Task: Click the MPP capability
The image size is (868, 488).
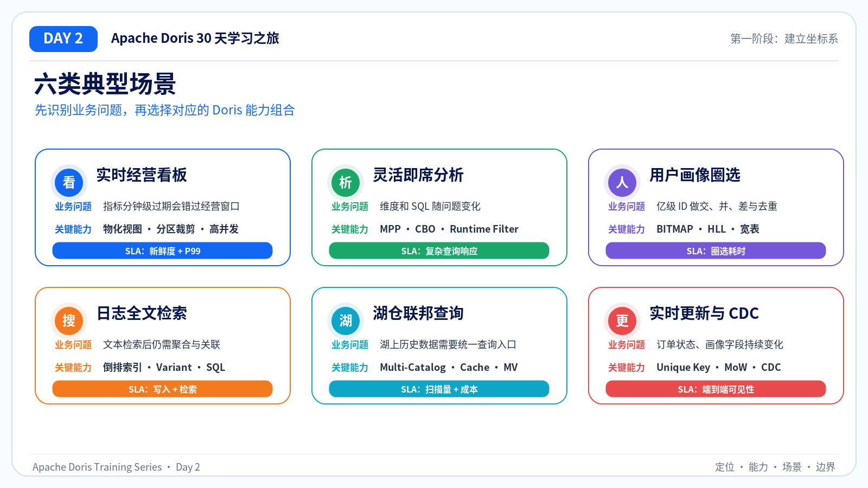Action: [x=391, y=229]
